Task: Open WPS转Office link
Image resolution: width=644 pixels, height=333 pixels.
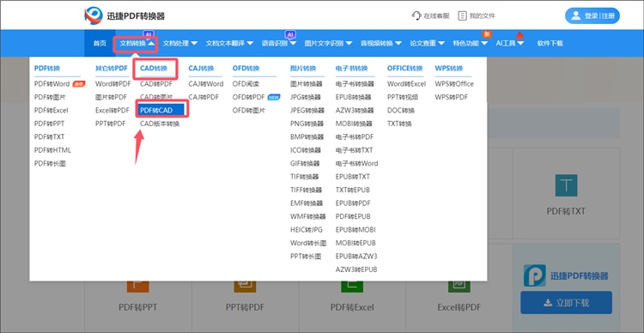Action: [x=454, y=84]
